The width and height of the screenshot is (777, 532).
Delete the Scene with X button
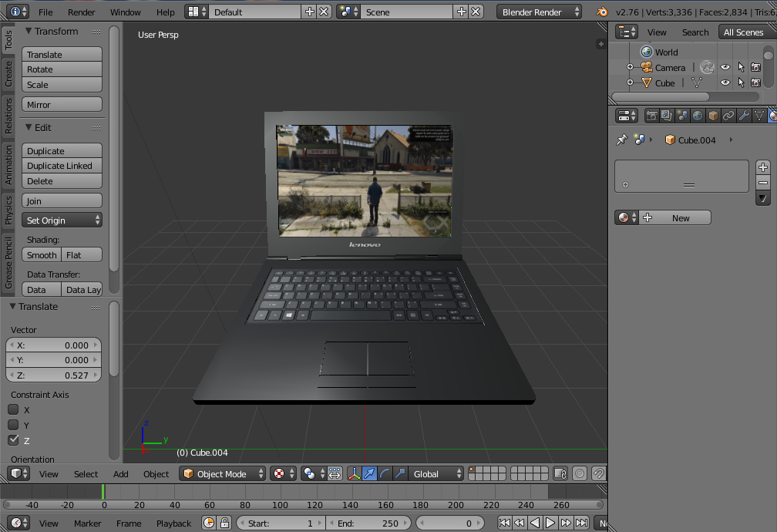(476, 12)
